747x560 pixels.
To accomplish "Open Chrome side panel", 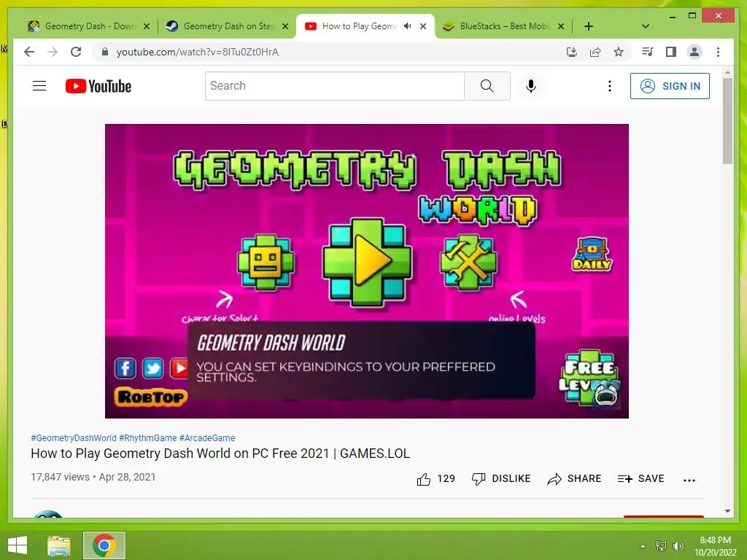I will coord(671,52).
